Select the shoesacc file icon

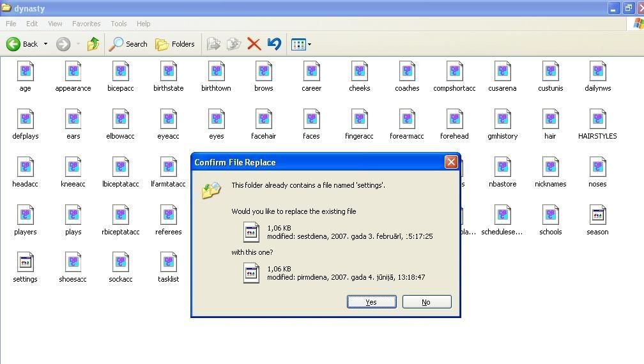click(x=73, y=262)
